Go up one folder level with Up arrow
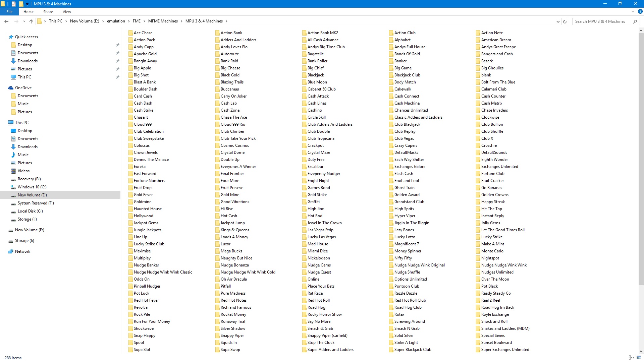 click(x=31, y=21)
